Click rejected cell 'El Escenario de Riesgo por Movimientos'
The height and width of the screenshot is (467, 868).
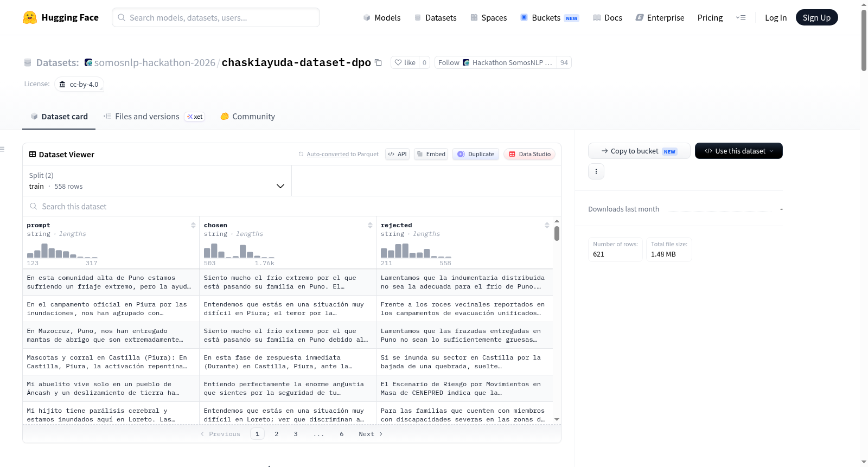click(x=464, y=388)
